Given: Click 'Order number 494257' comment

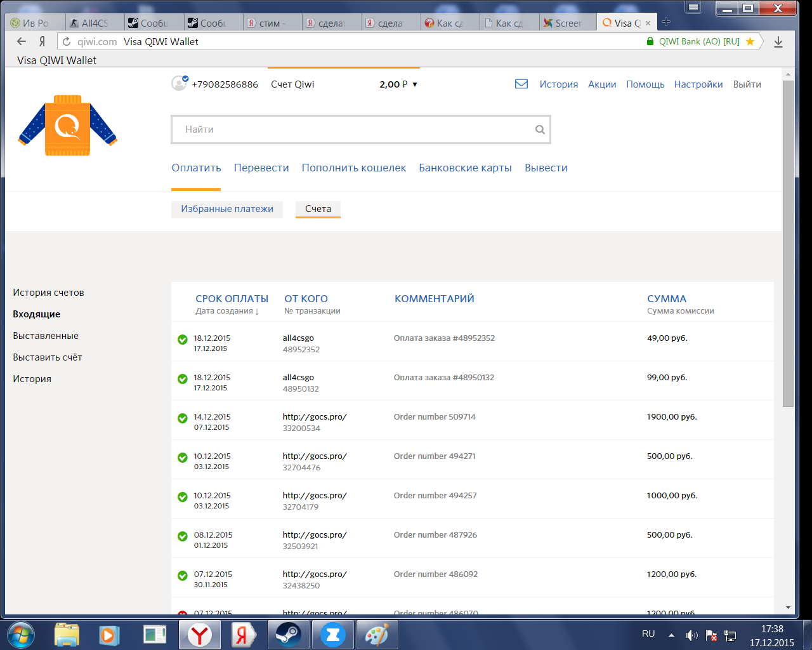Looking at the screenshot, I should pyautogui.click(x=435, y=495).
